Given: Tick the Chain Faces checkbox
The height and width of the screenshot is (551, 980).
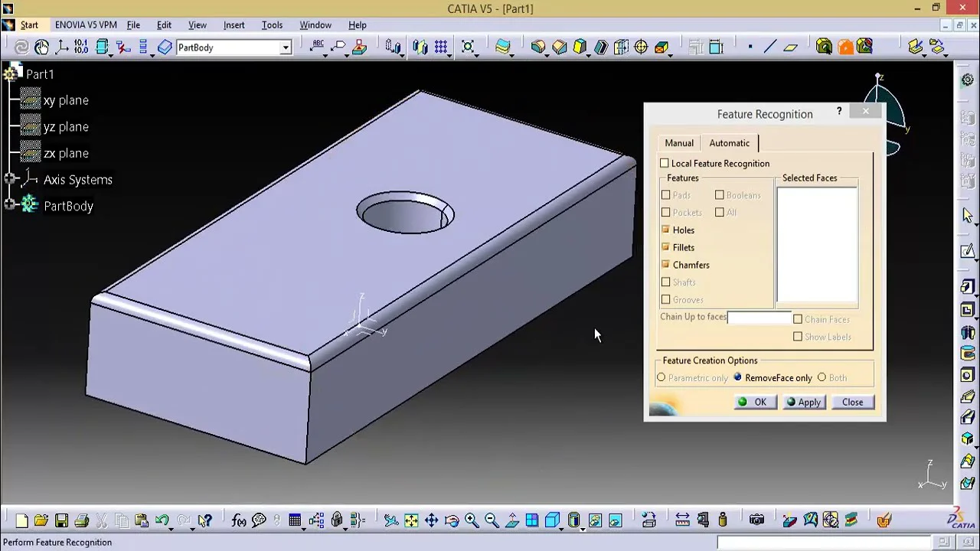Looking at the screenshot, I should click(x=798, y=319).
